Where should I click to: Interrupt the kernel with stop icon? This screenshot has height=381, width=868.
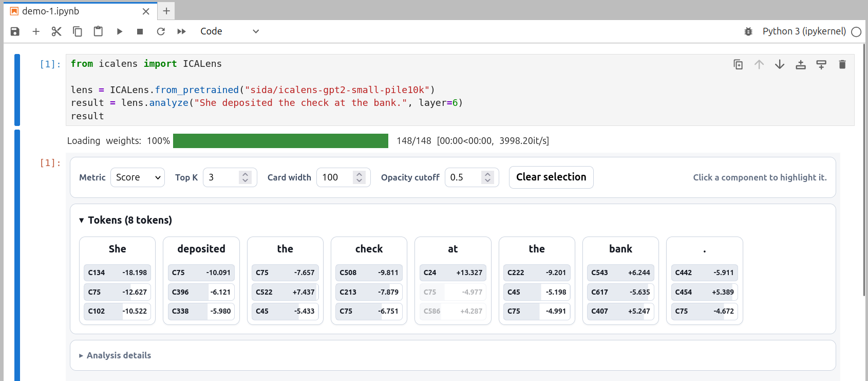140,31
